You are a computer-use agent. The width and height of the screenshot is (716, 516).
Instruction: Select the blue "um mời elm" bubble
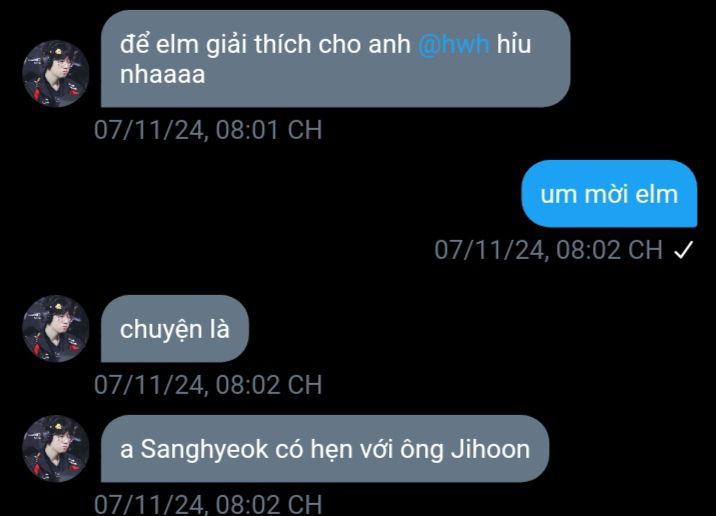click(609, 194)
